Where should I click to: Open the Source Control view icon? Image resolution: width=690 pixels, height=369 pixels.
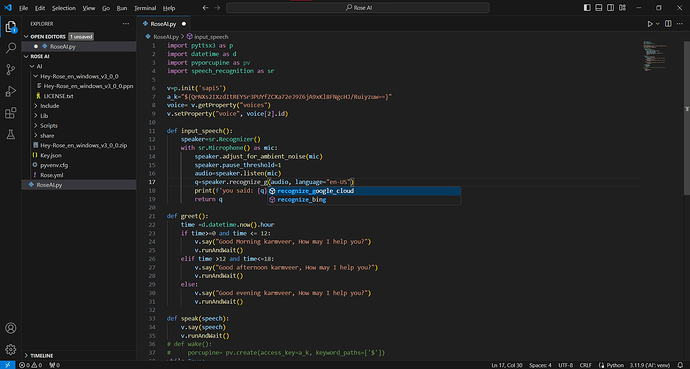pyautogui.click(x=11, y=69)
